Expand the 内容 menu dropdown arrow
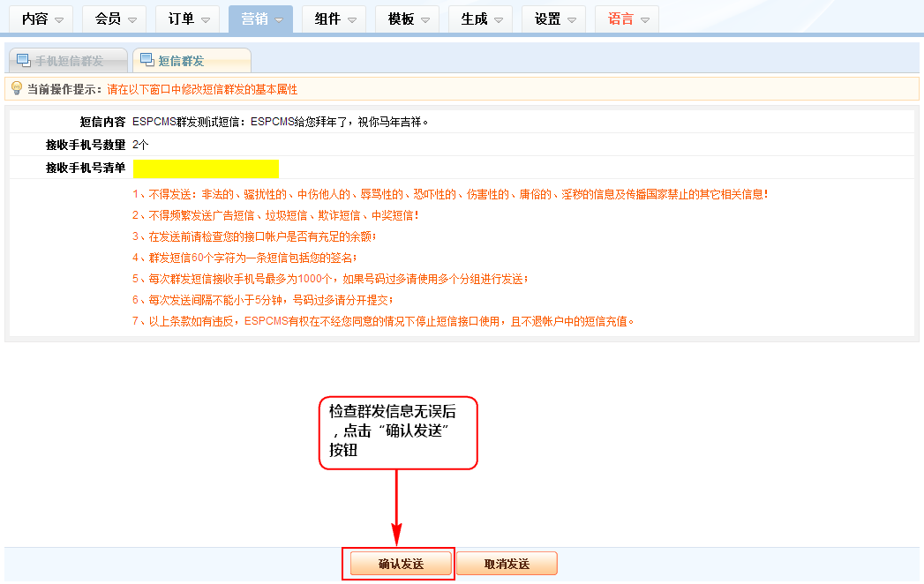This screenshot has height=584, width=924. (59, 19)
